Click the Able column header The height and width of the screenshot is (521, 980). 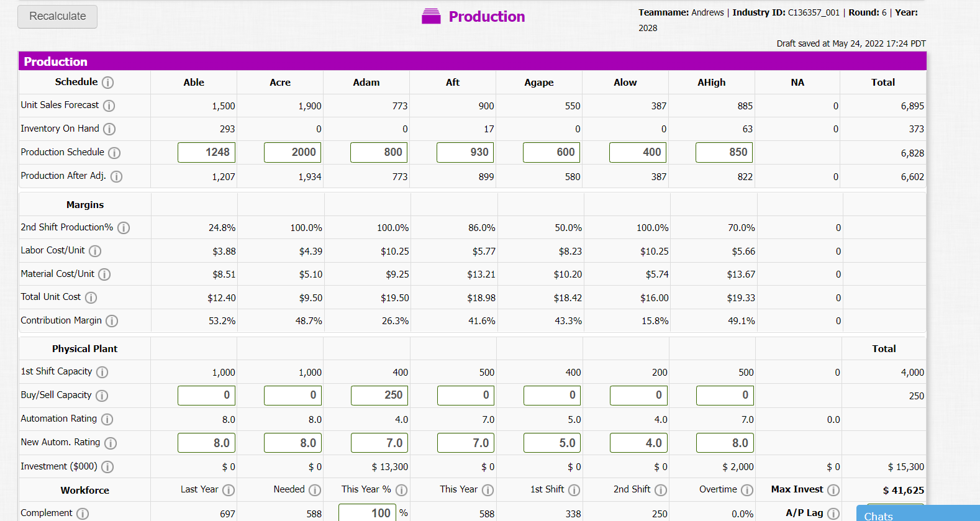194,83
